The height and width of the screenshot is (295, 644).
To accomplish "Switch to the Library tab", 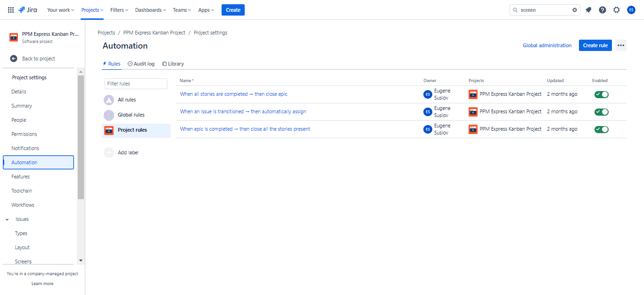I will (x=173, y=64).
